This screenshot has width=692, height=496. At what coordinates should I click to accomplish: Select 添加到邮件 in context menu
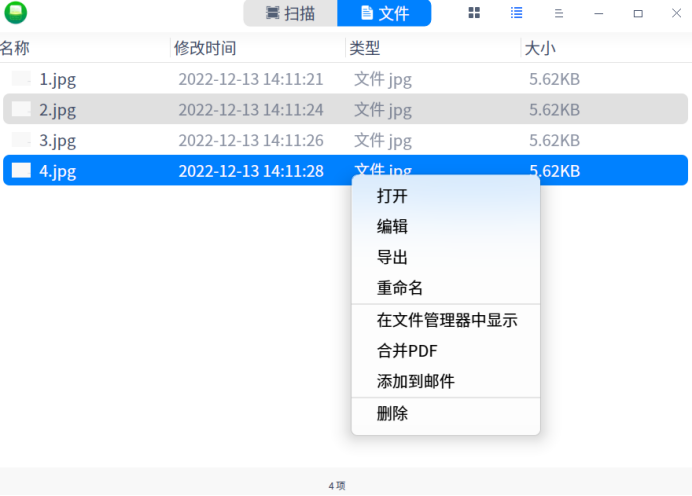tap(446, 381)
